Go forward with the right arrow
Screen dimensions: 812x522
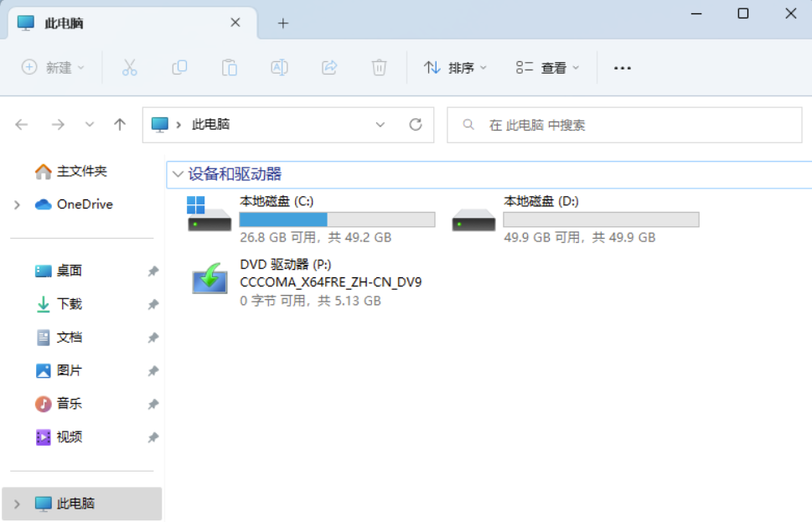tap(58, 124)
